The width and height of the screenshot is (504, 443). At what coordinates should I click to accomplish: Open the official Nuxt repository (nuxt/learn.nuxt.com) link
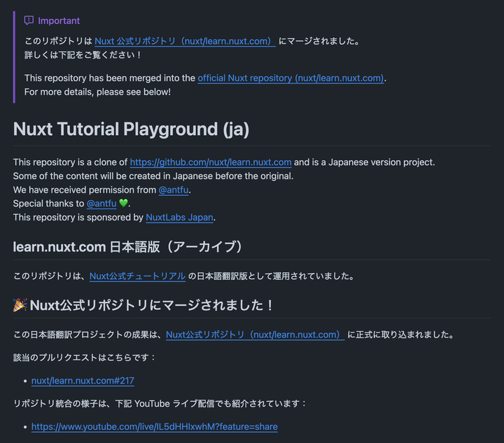tap(290, 78)
